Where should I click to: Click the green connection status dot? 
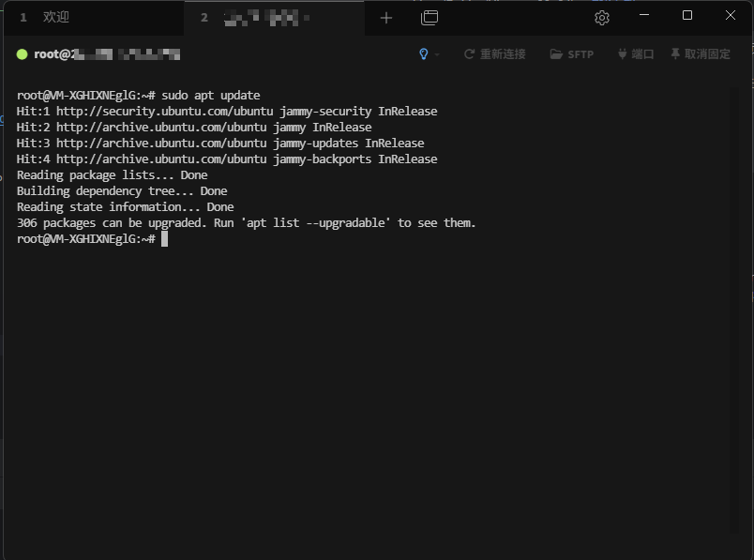[x=22, y=54]
